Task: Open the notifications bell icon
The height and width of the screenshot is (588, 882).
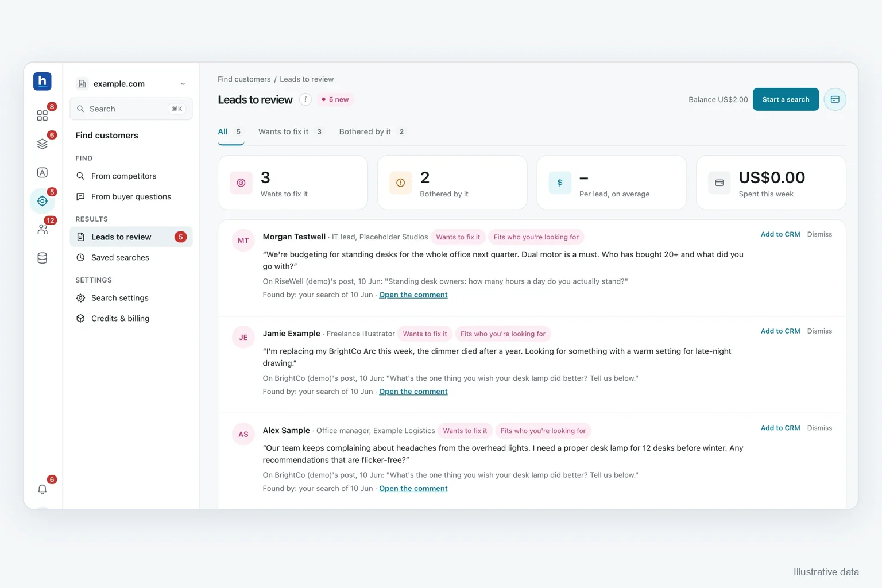Action: tap(42, 489)
